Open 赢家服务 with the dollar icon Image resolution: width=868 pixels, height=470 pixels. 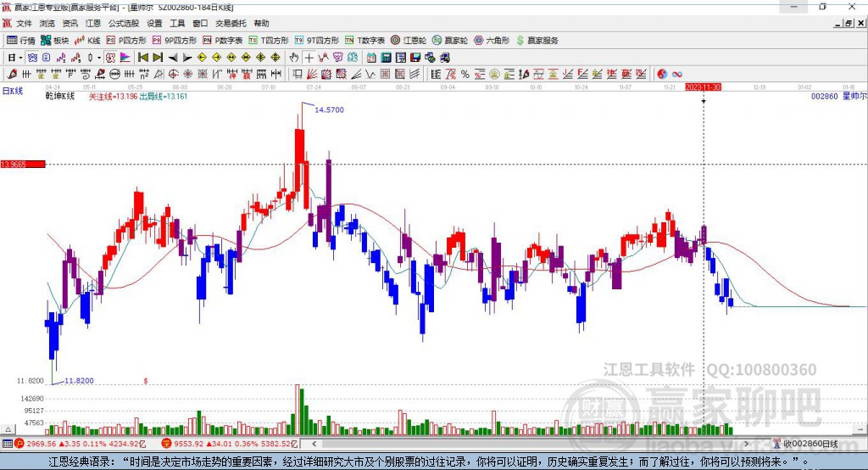tap(537, 41)
